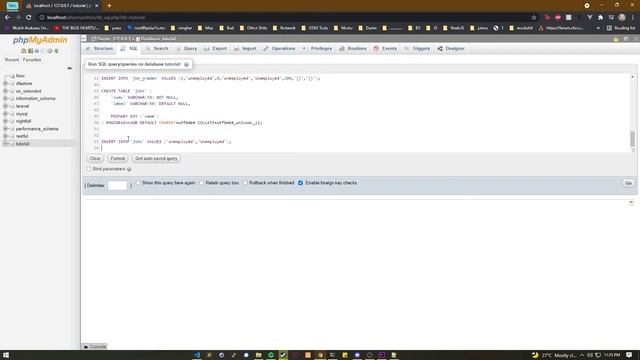The height and width of the screenshot is (360, 640).
Task: Open the Recent tables link
Action: click(12, 60)
